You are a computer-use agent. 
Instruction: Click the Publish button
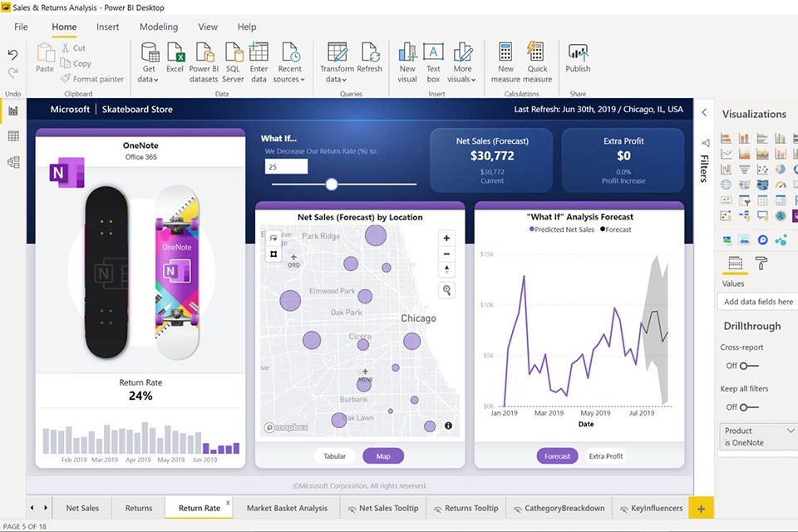pos(577,57)
